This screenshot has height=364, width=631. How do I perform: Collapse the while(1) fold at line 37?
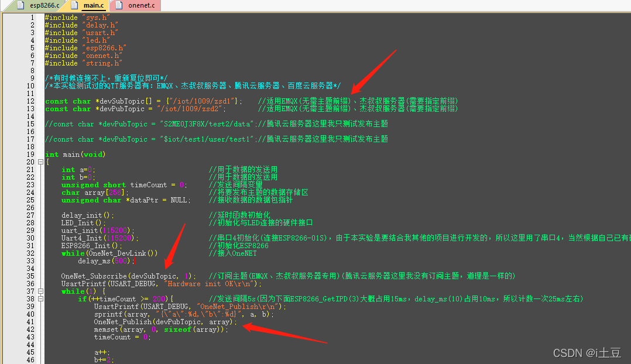(x=40, y=291)
